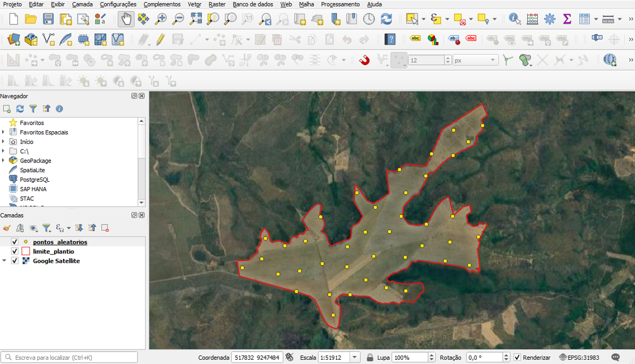Viewport: 635px width, 364px height.
Task: Open the Vetor menu
Action: click(x=194, y=4)
